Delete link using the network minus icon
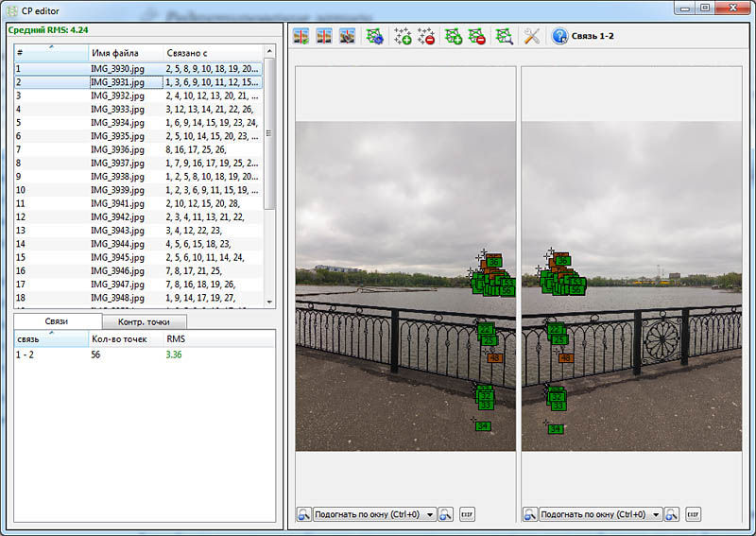This screenshot has height=536, width=756. pyautogui.click(x=477, y=36)
